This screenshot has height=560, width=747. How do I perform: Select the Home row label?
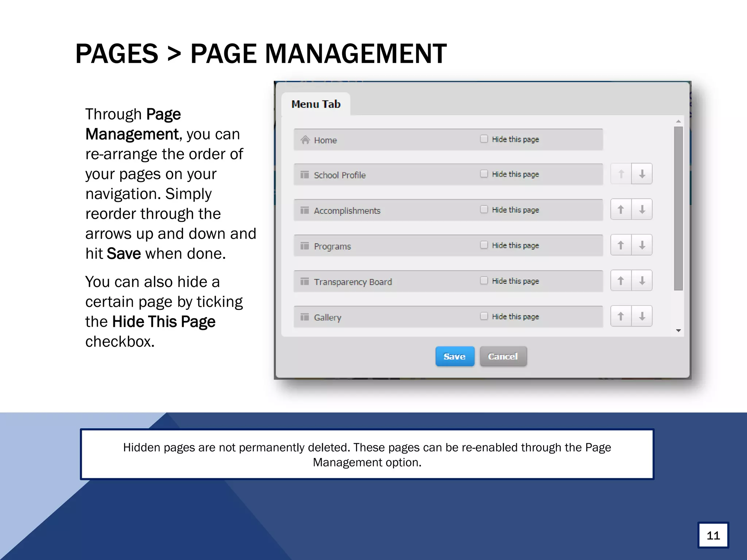tap(325, 140)
